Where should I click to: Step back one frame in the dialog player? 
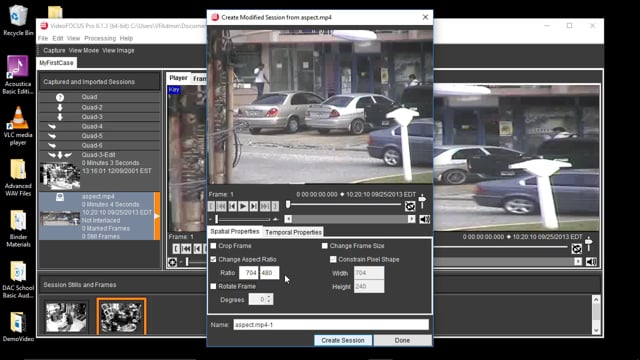(x=232, y=206)
